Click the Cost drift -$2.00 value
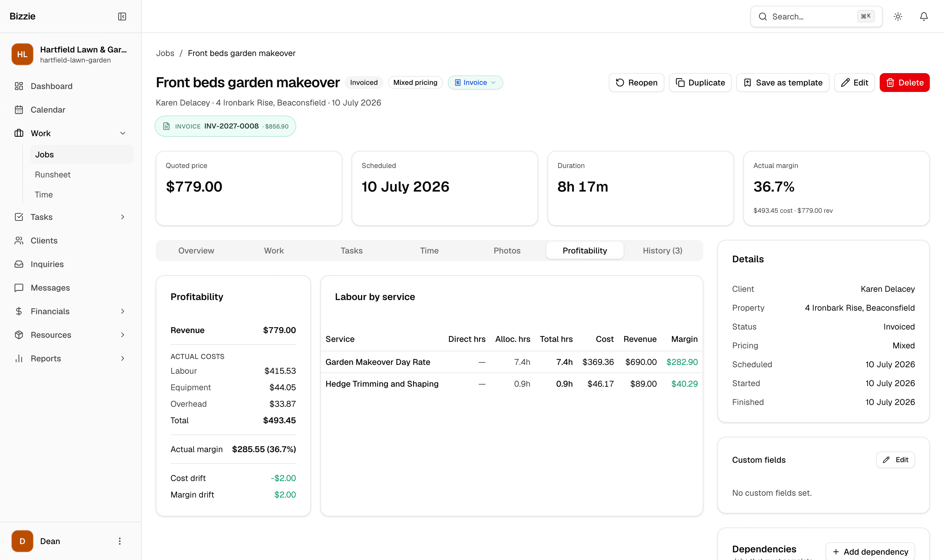The image size is (944, 560). [x=283, y=478]
